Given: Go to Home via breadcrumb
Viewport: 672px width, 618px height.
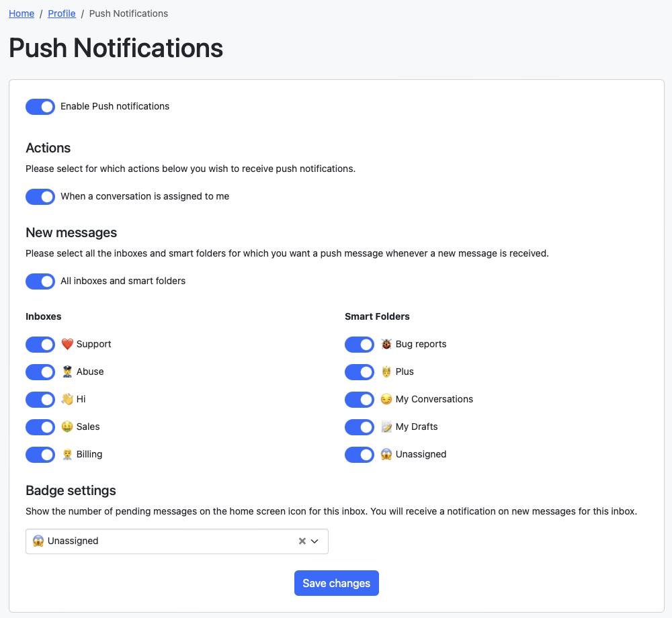Looking at the screenshot, I should (x=22, y=13).
